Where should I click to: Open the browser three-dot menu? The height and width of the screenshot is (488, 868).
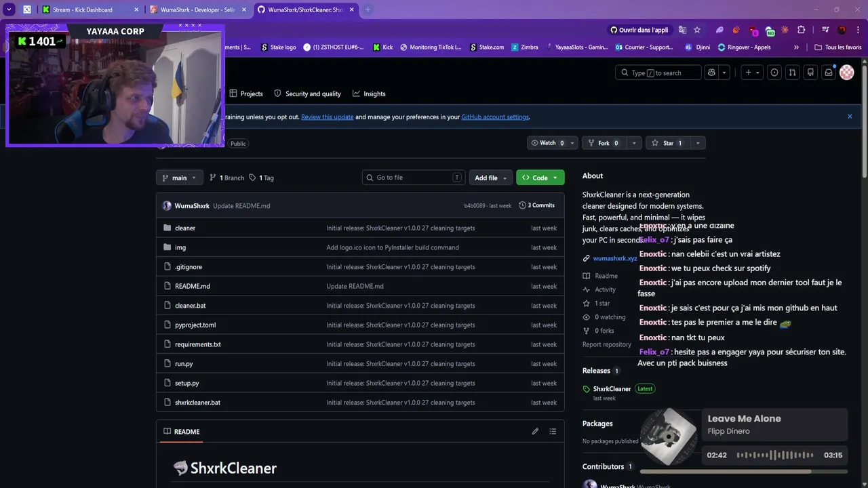click(859, 30)
